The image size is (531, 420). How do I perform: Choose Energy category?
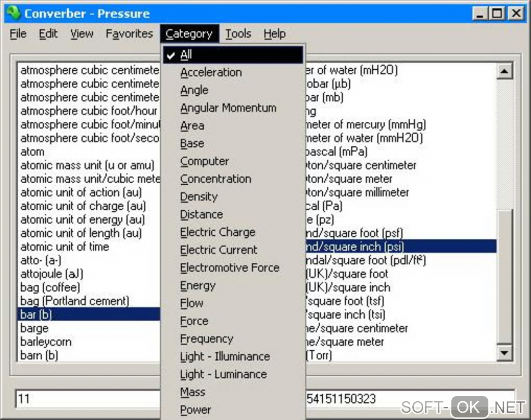pyautogui.click(x=233, y=285)
